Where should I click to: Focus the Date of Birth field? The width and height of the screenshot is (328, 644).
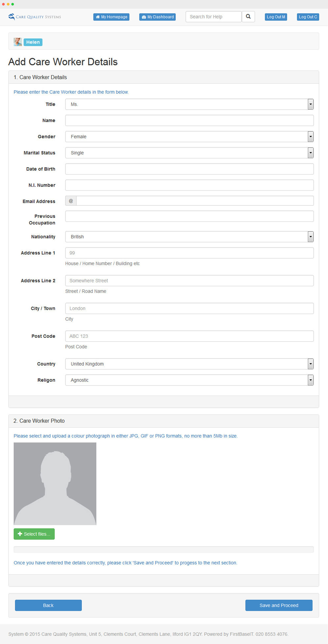(189, 169)
